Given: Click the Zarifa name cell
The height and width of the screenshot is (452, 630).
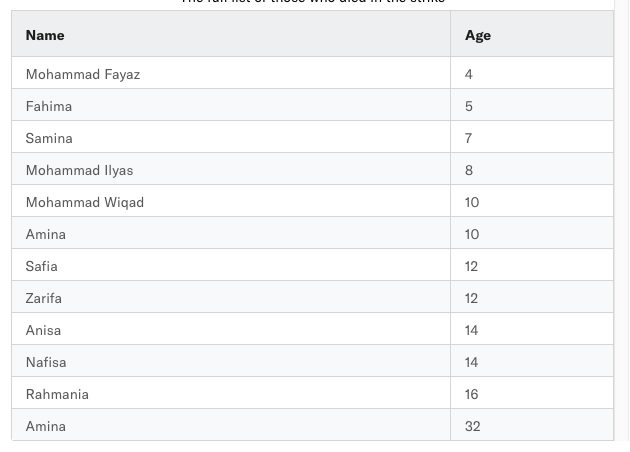Looking at the screenshot, I should pos(231,297).
